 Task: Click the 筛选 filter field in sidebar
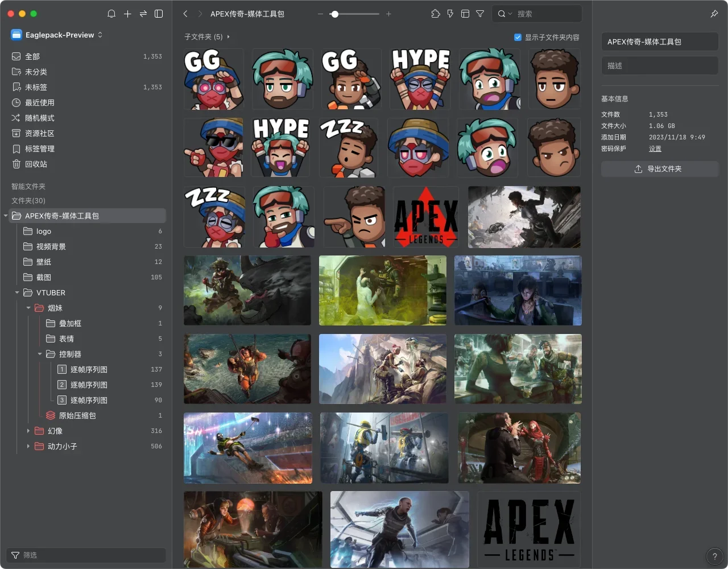tap(86, 555)
